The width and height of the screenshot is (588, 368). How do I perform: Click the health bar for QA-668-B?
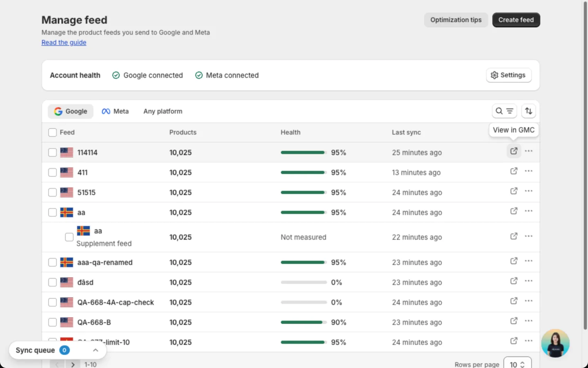(x=304, y=323)
